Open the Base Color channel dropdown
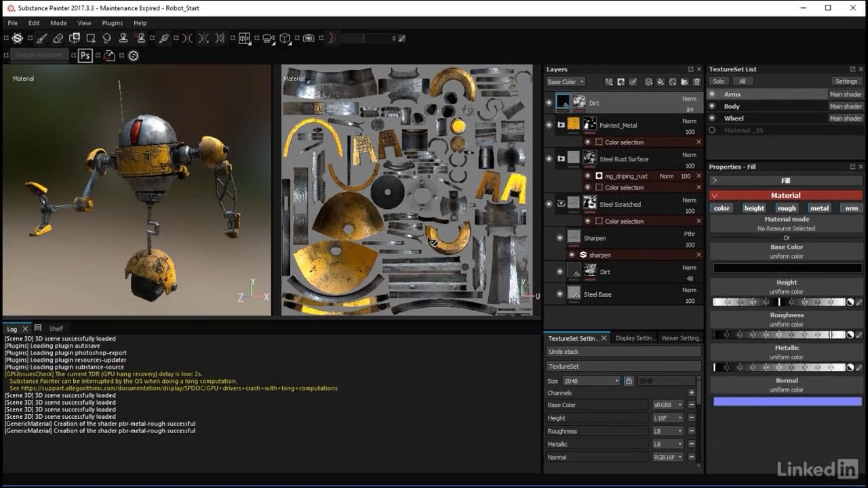Image resolution: width=868 pixels, height=488 pixels. [x=562, y=82]
